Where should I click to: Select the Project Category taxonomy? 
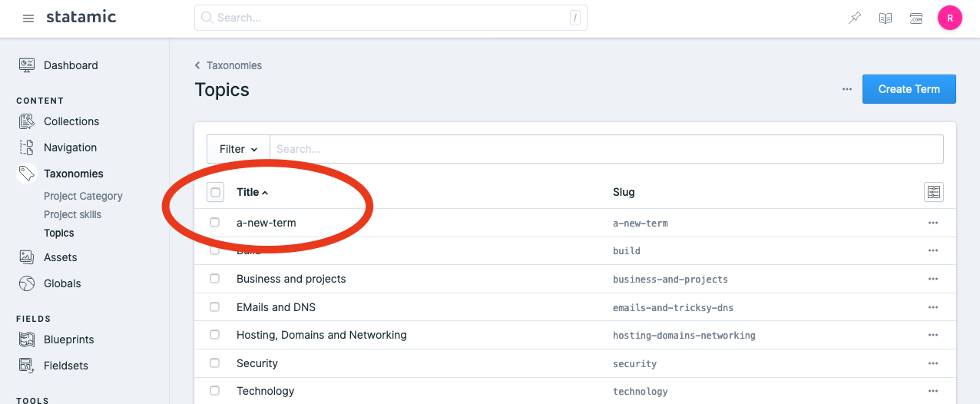click(x=83, y=196)
